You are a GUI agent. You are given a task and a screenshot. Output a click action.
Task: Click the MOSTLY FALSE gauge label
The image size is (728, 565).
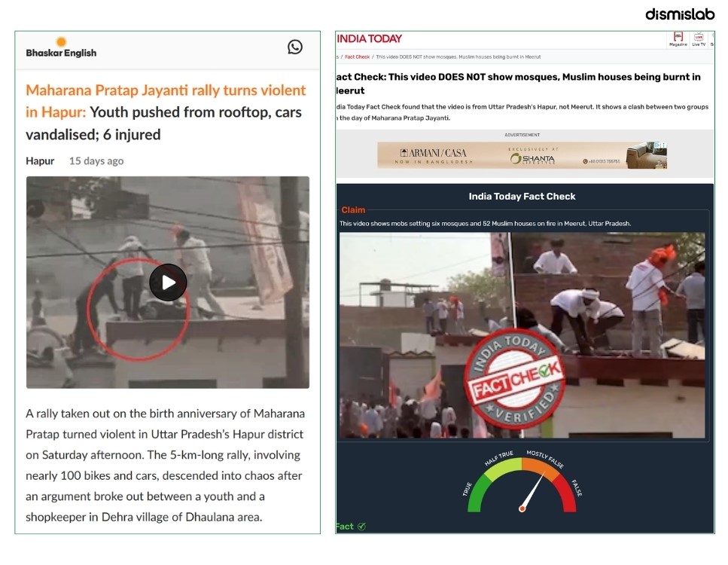545,459
